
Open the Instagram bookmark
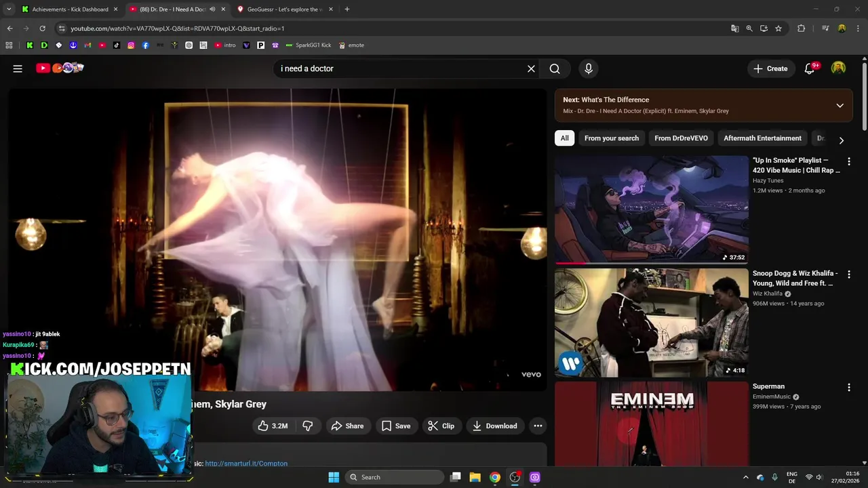tap(131, 45)
